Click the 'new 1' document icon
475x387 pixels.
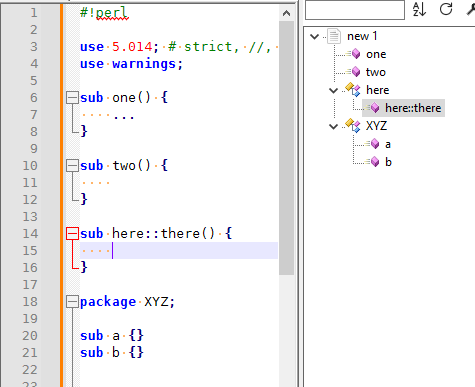tap(334, 36)
